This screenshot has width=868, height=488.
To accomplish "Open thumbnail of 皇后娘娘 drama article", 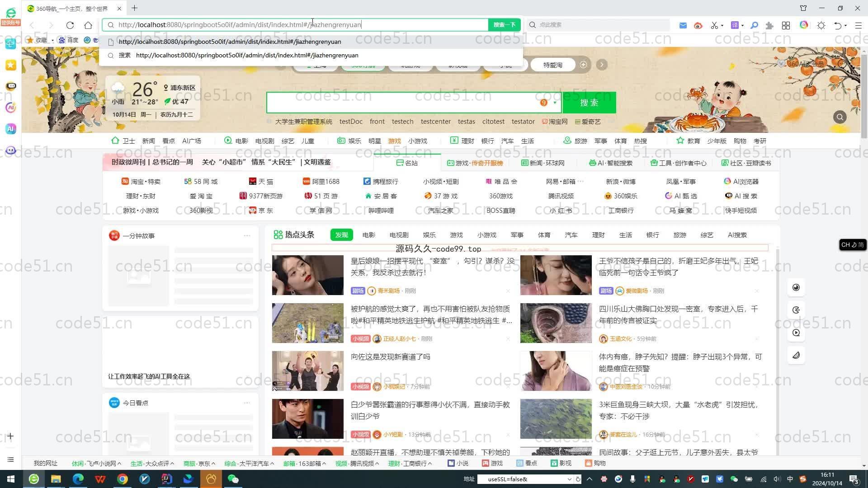I will [x=308, y=275].
